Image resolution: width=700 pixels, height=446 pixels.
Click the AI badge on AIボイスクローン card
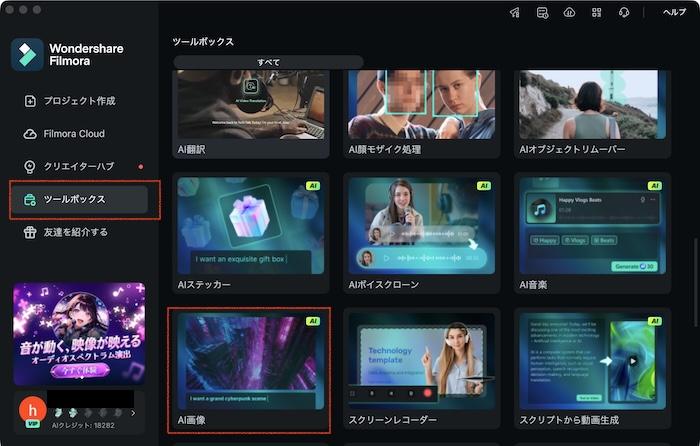click(x=484, y=186)
